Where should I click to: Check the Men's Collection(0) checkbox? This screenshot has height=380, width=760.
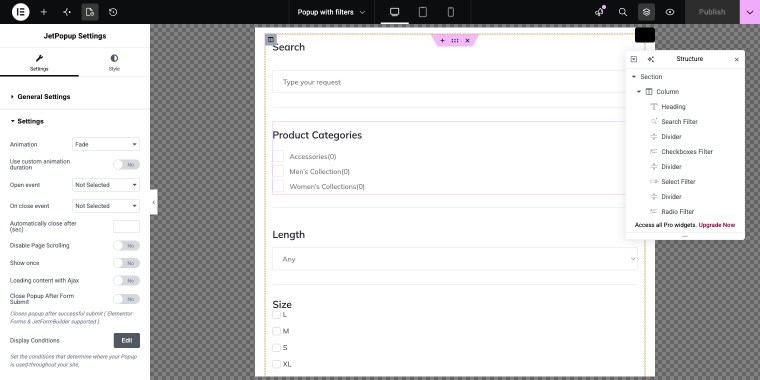coord(278,171)
